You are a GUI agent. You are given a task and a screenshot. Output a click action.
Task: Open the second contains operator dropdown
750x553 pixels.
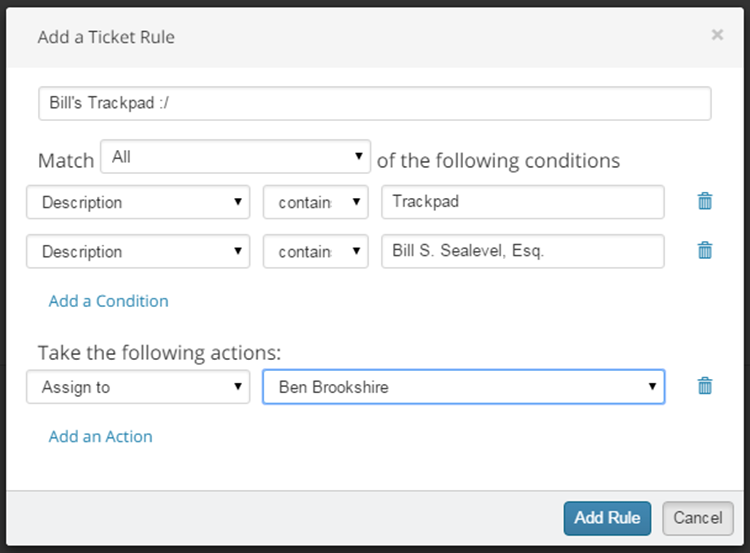[x=316, y=252]
